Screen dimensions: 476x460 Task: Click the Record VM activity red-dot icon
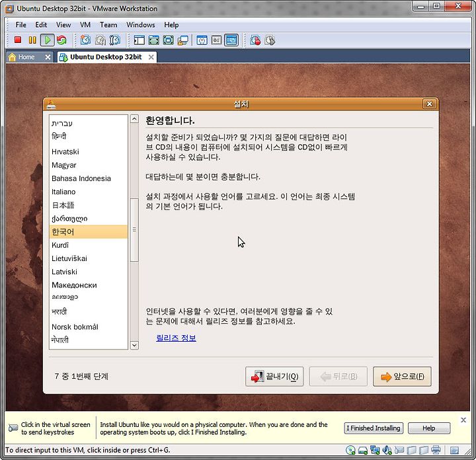click(x=255, y=40)
